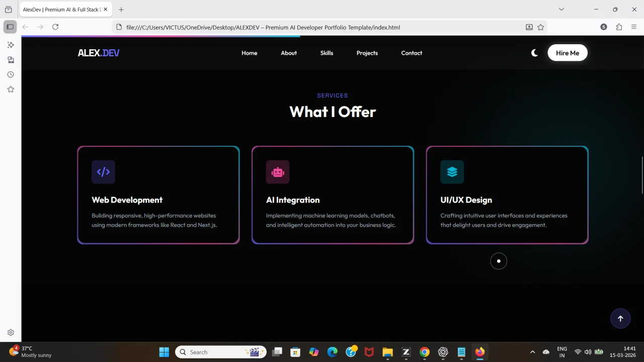Go to the About section
Screen dimensions: 644x362
pyautogui.click(x=289, y=53)
